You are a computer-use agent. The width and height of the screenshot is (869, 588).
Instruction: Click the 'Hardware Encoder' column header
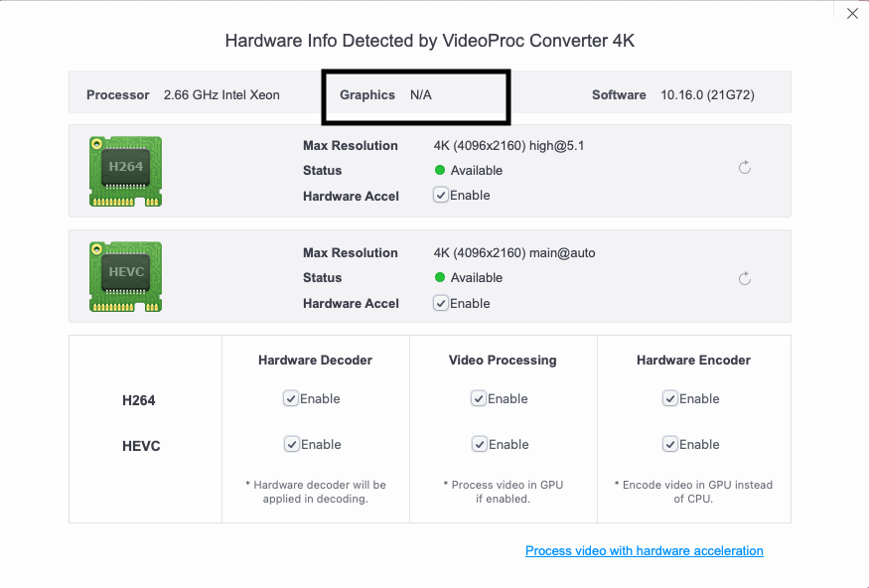pos(693,361)
